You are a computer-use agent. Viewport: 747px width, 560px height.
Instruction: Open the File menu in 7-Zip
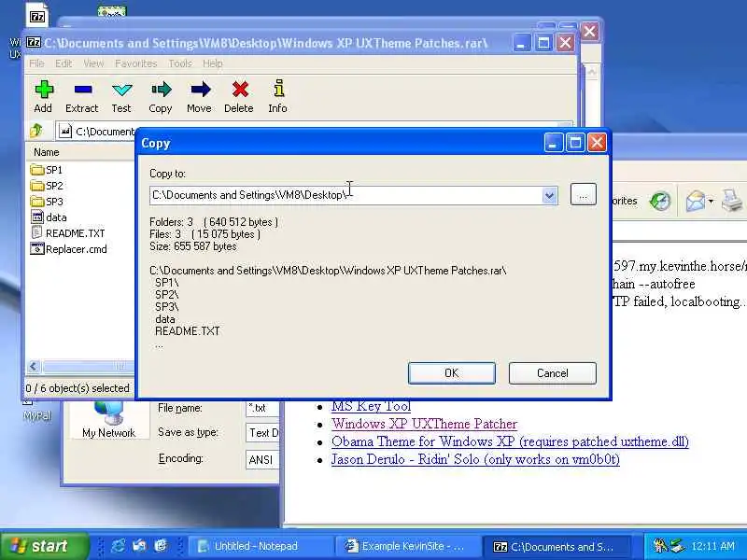(36, 63)
